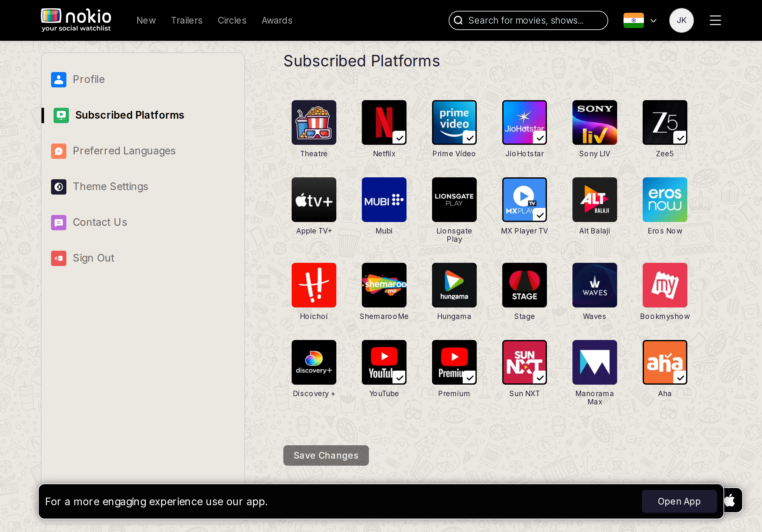
Task: Click the Subscribed Platforms sidebar icon
Action: pos(61,115)
